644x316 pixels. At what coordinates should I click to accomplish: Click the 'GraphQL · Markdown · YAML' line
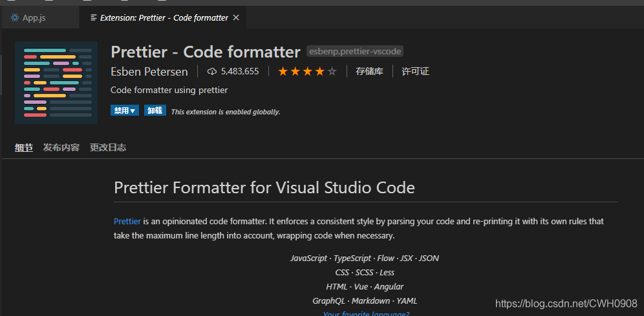(x=365, y=301)
